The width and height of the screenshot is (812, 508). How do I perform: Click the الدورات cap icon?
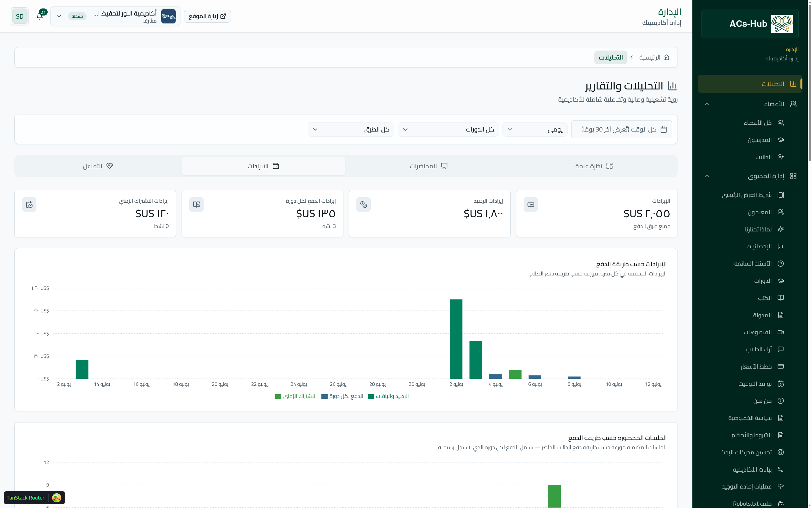click(780, 281)
